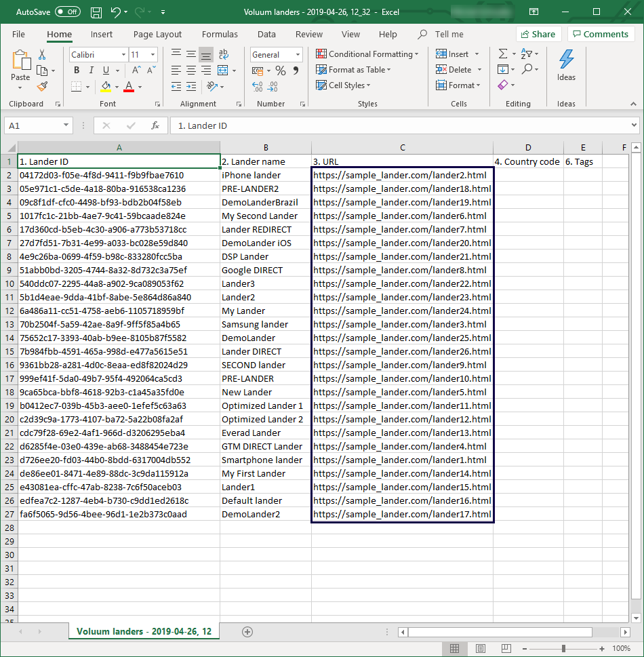Screen dimensions: 644x657
Task: Click the AutoSum sigma icon
Action: coord(502,54)
